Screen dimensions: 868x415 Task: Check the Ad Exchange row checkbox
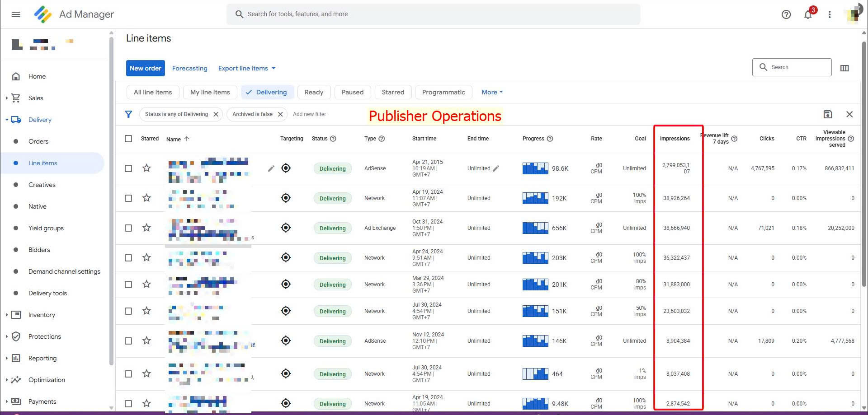128,228
